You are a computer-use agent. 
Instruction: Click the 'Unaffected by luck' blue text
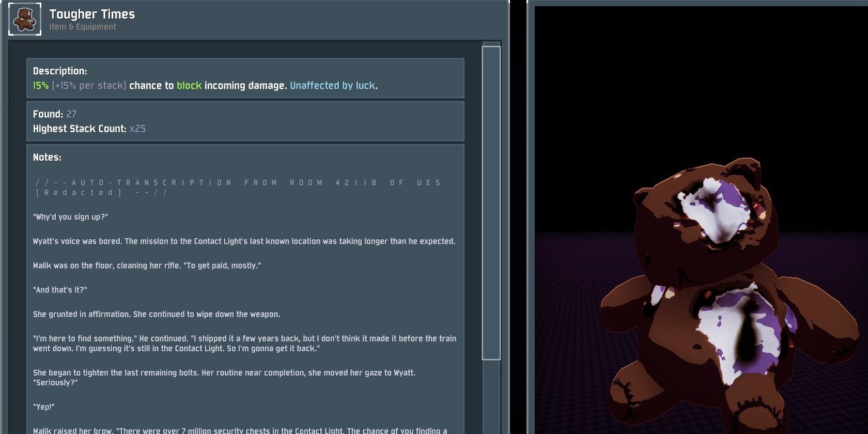click(x=333, y=86)
